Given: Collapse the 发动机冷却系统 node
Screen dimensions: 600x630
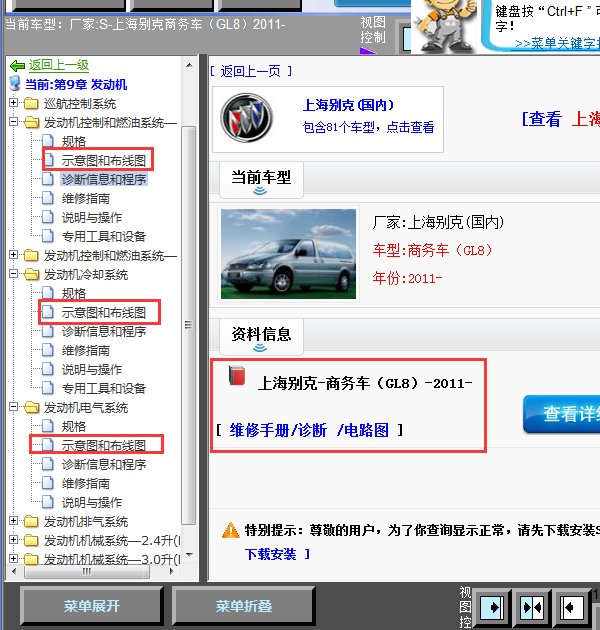Looking at the screenshot, I should click(x=13, y=274).
